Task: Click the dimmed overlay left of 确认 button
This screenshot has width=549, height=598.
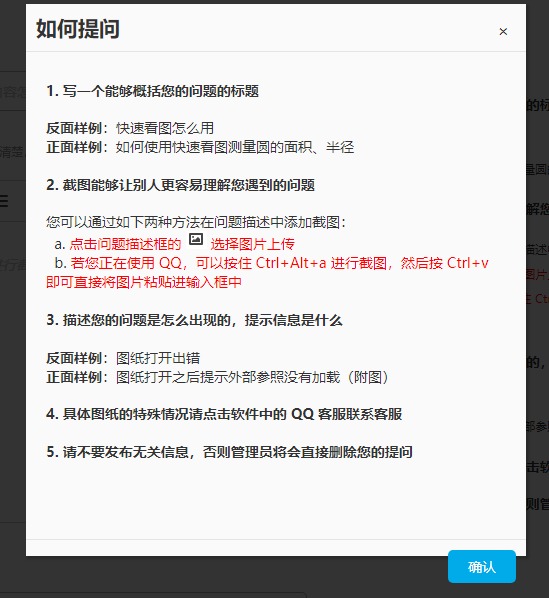Action: [x=229, y=576]
